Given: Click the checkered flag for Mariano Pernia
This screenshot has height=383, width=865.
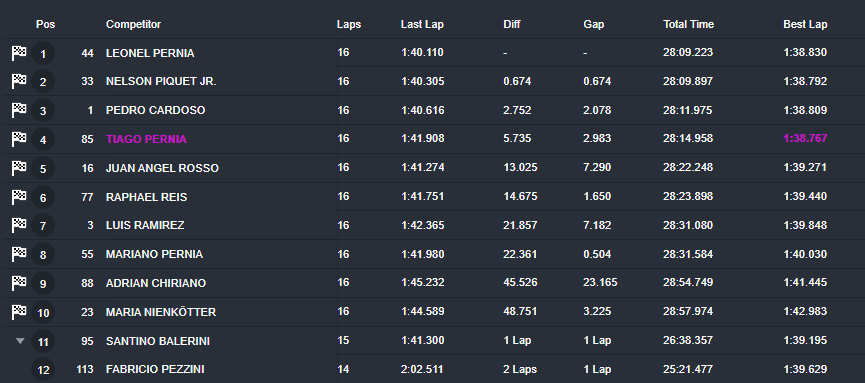Looking at the screenshot, I should click(19, 254).
